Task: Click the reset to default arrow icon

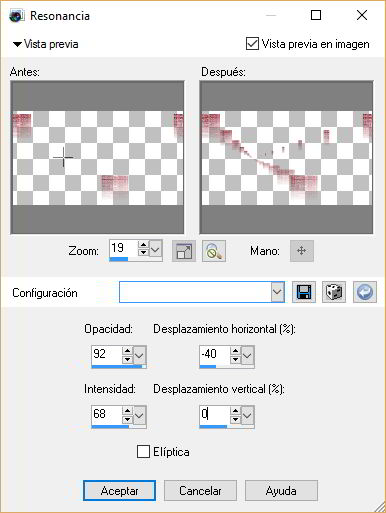Action: click(365, 292)
